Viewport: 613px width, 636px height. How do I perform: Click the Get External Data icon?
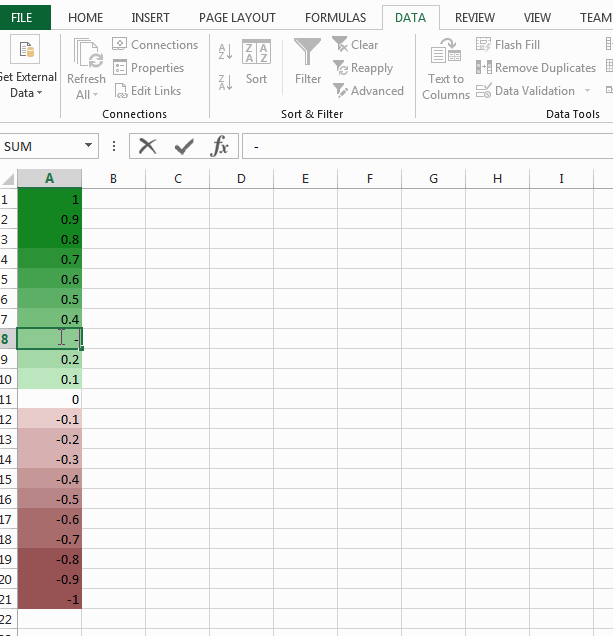click(x=25, y=49)
